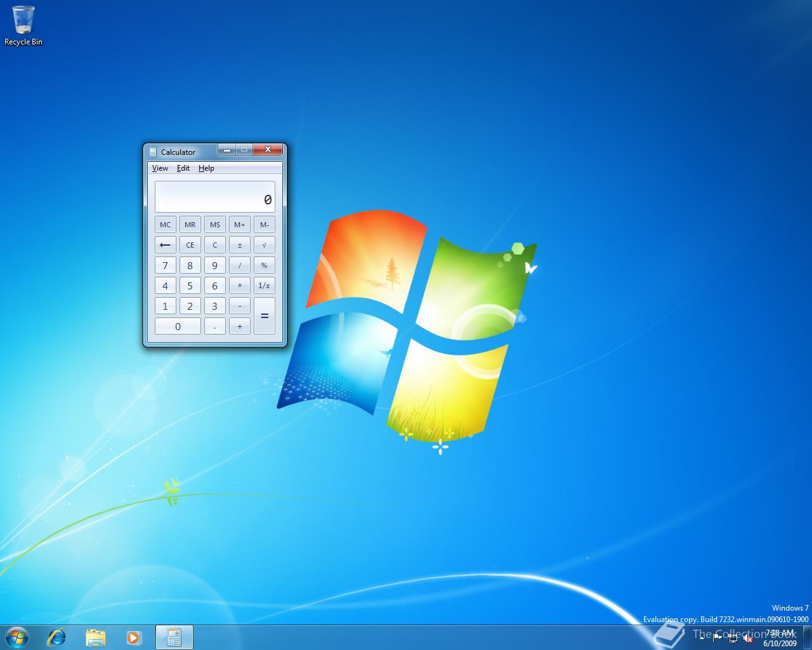This screenshot has height=650, width=812.
Task: Click the 1/x reciprocal button
Action: 265,286
